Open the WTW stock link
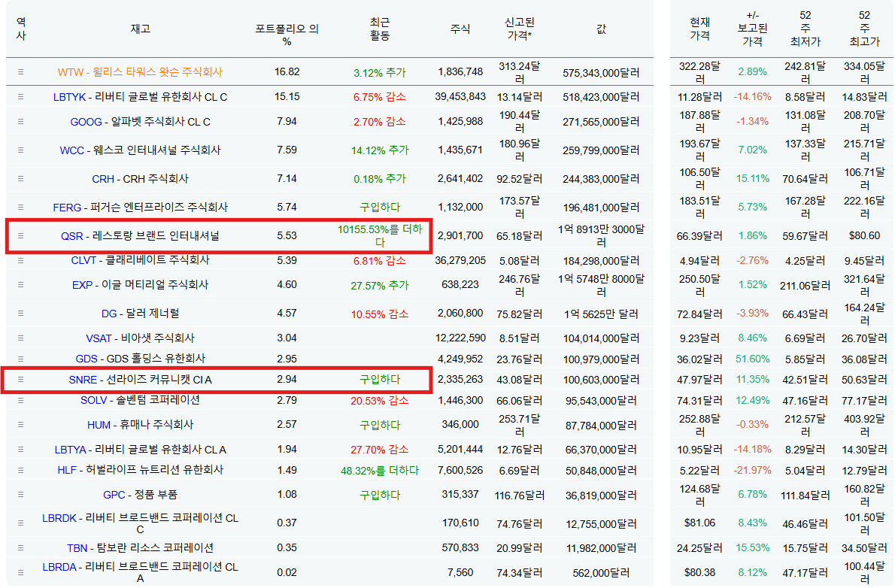This screenshot has width=895, height=588. click(x=70, y=72)
